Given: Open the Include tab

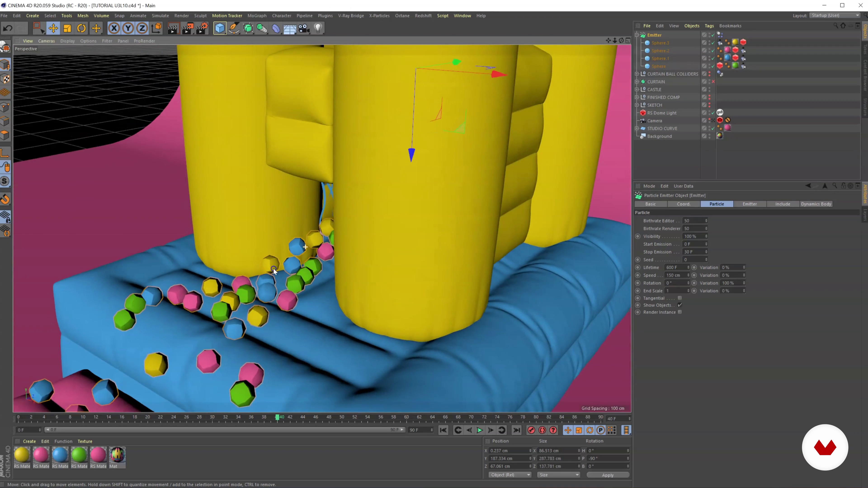Looking at the screenshot, I should tap(782, 204).
